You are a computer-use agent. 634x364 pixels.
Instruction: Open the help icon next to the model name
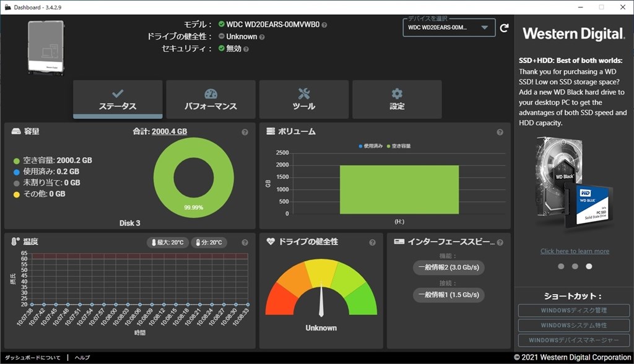(324, 24)
